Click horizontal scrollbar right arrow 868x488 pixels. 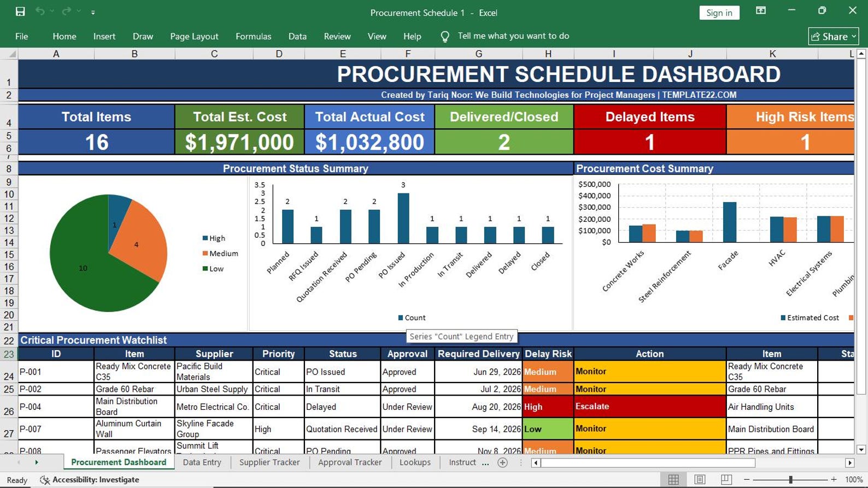(x=849, y=463)
